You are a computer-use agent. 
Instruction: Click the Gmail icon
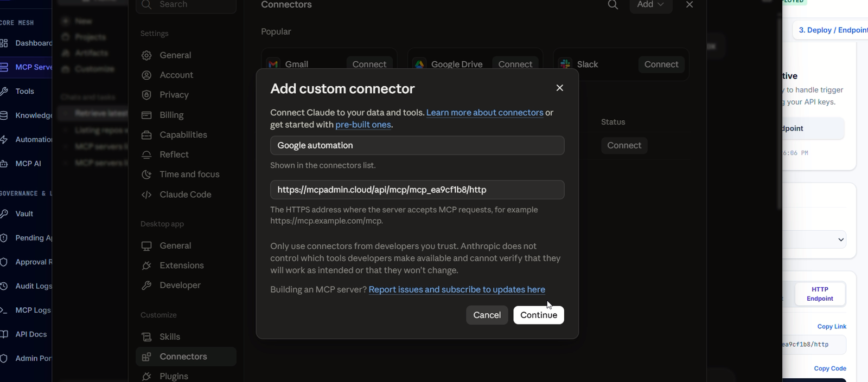273,64
